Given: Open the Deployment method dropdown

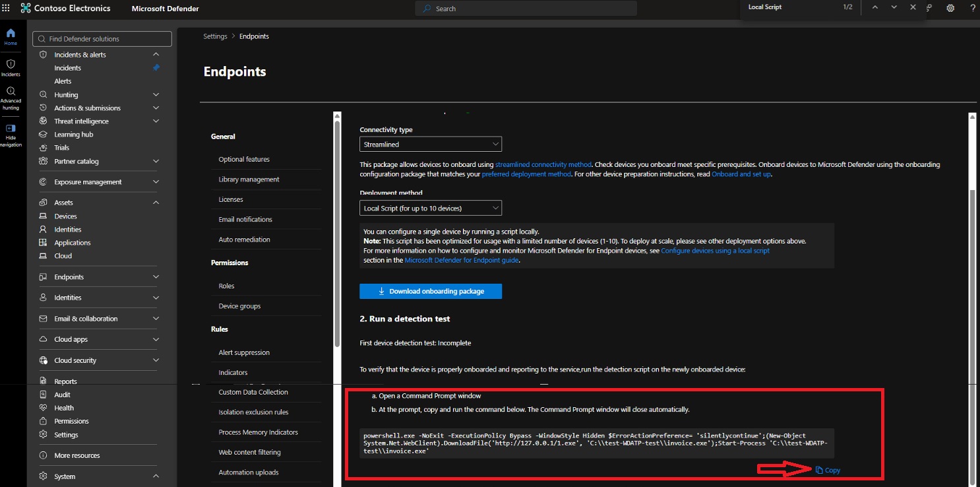Looking at the screenshot, I should [431, 208].
